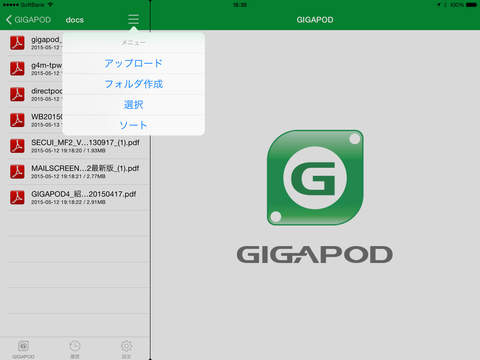The image size is (480, 360).
Task: Go back to GIGAPOD folder
Action: pos(29,20)
